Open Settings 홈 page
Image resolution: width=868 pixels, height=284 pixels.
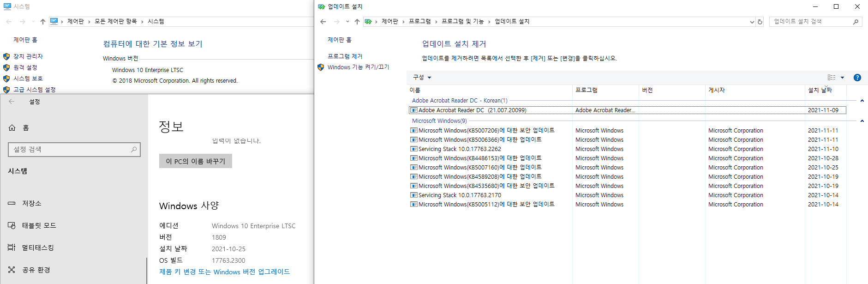pyautogui.click(x=18, y=128)
